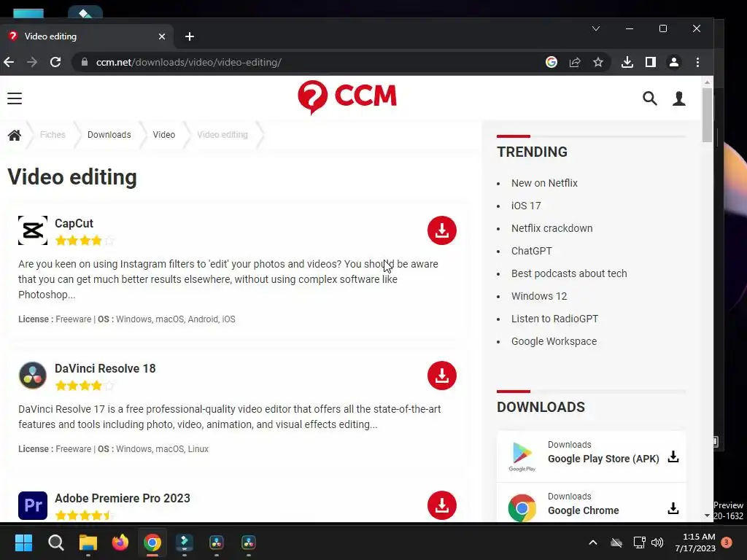
Task: Open the site search magnifier icon
Action: [650, 98]
